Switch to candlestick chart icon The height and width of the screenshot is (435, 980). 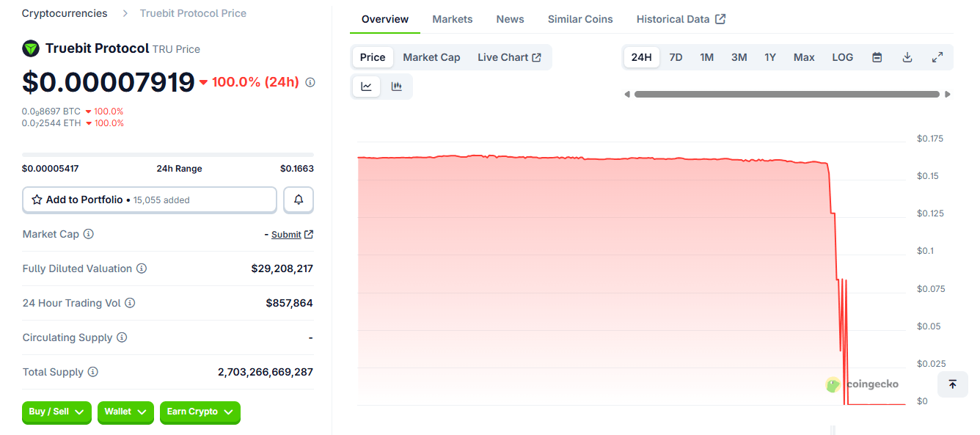pyautogui.click(x=396, y=86)
